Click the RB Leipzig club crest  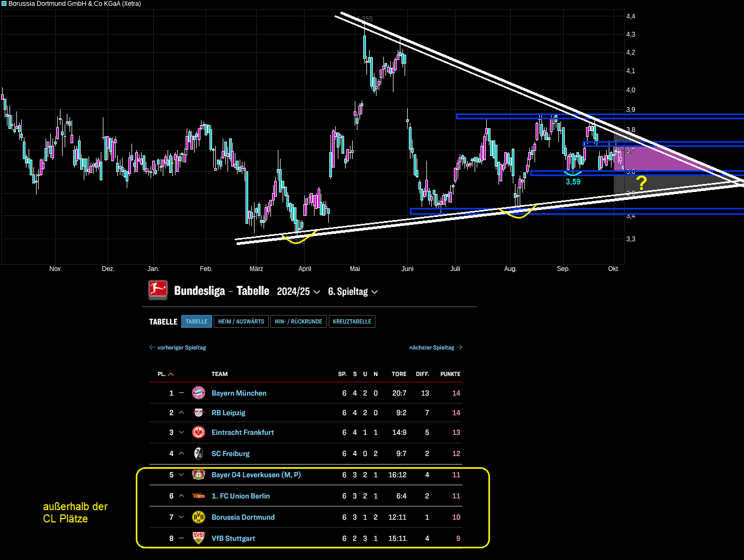pyautogui.click(x=198, y=413)
